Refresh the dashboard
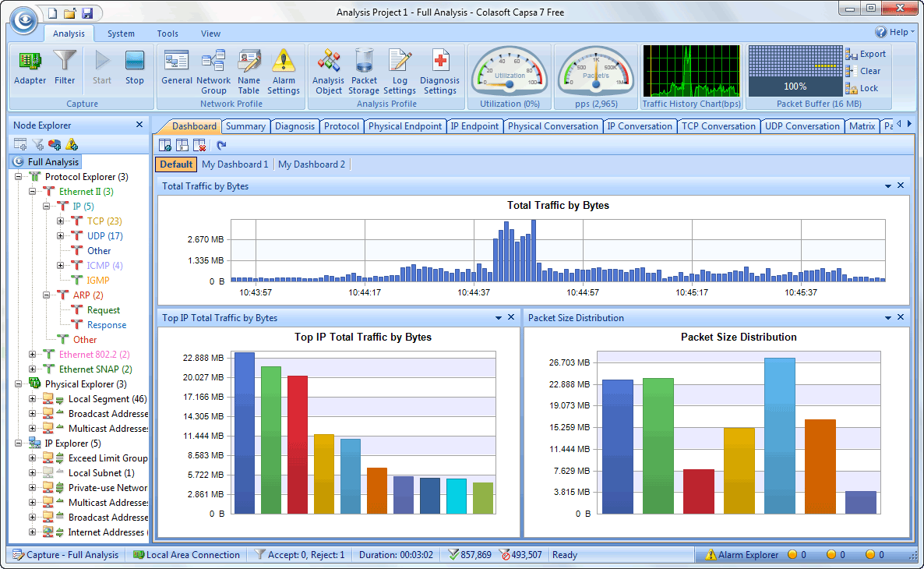The image size is (924, 569). (221, 145)
